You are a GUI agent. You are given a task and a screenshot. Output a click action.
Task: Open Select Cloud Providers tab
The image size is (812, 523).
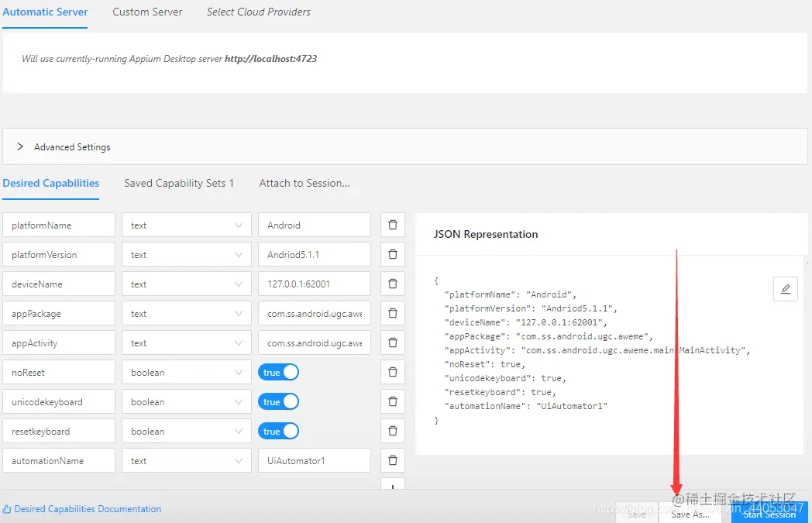click(259, 12)
